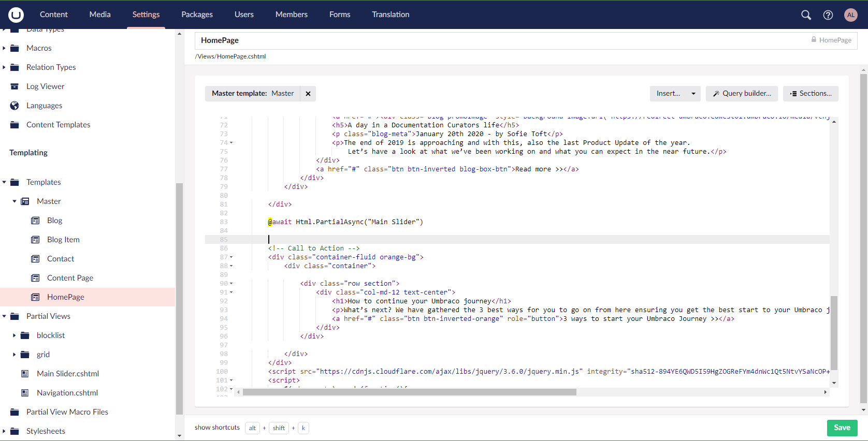The height and width of the screenshot is (441, 868).
Task: Select the Log Viewer icon
Action: (x=15, y=86)
